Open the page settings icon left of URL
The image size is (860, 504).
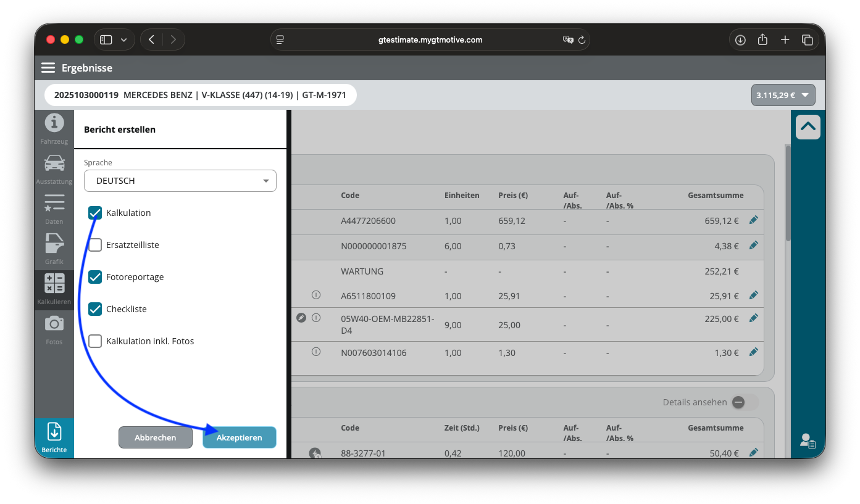point(280,39)
